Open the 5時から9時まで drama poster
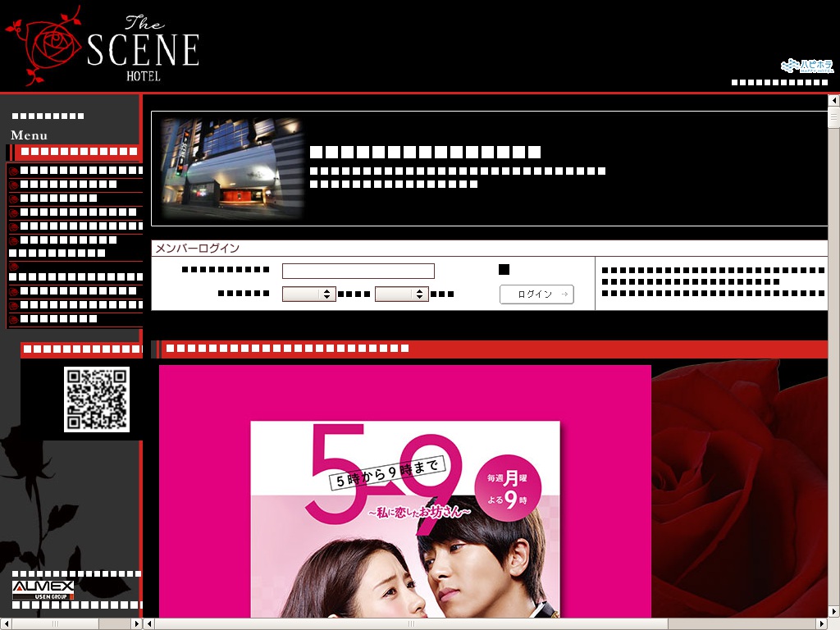The width and height of the screenshot is (840, 630). (405, 491)
